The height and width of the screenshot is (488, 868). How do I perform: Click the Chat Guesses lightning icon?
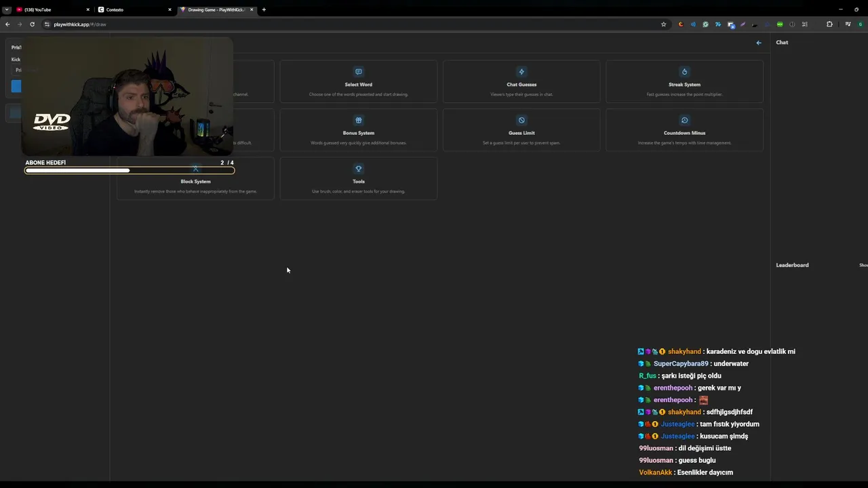click(x=521, y=72)
